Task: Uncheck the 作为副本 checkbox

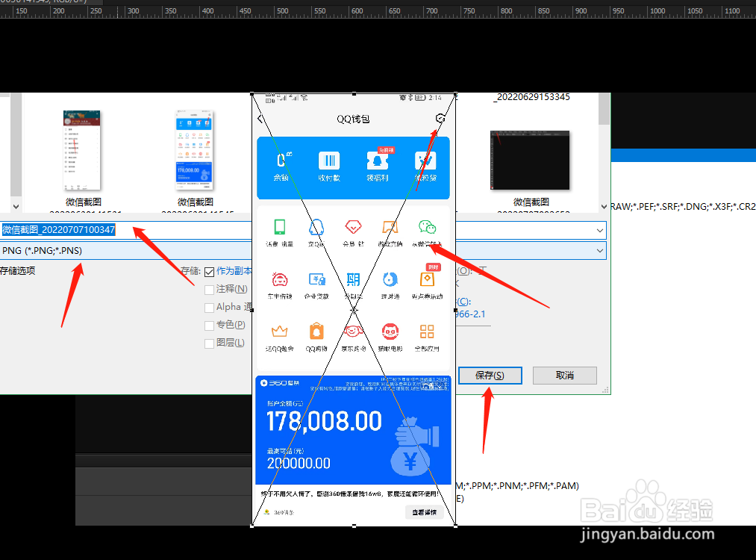Action: (x=209, y=272)
